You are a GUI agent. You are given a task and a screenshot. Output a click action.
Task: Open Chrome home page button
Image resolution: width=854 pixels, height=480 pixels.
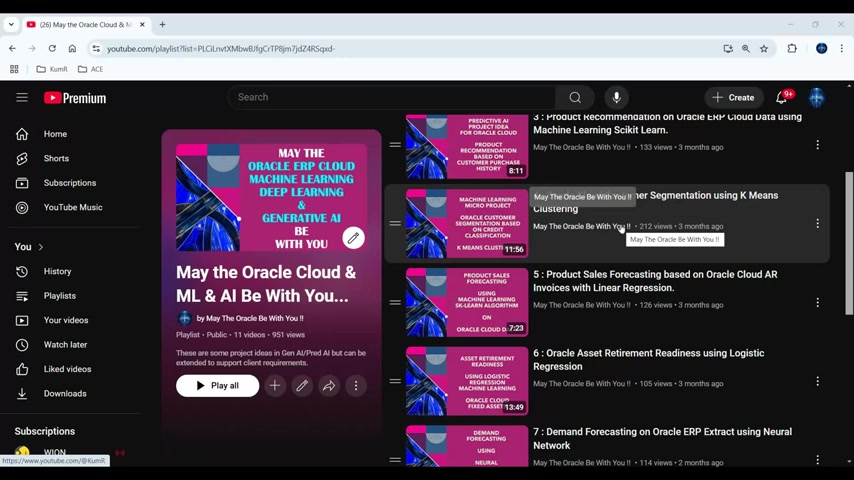(72, 48)
